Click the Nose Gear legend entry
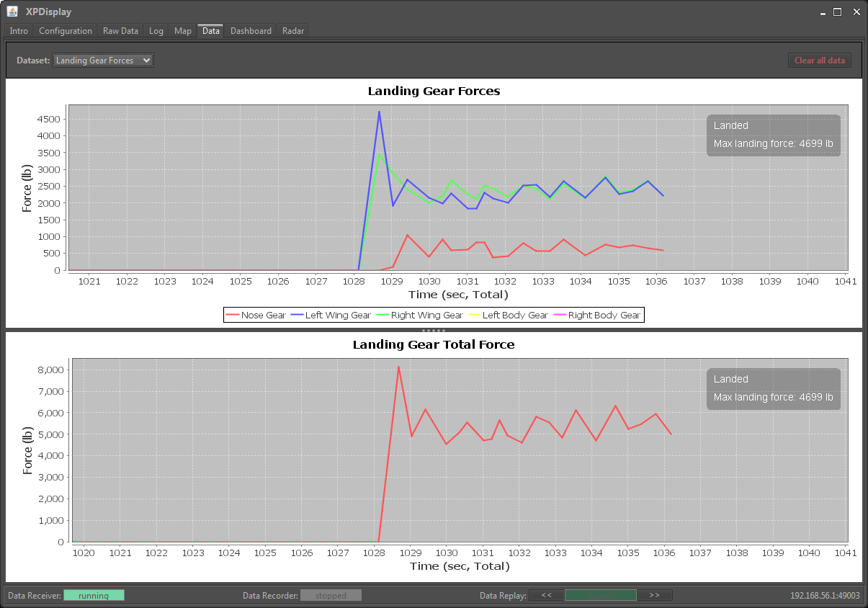Viewport: 868px width, 608px height. (256, 315)
